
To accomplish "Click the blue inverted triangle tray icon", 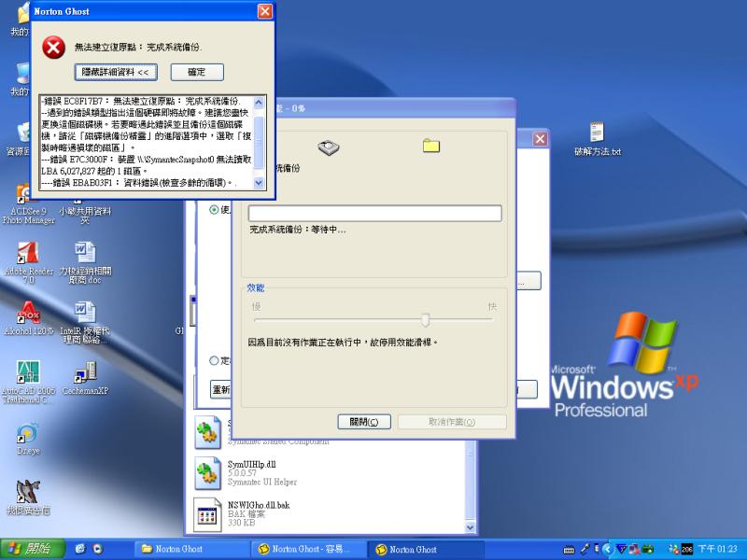I will (622, 549).
